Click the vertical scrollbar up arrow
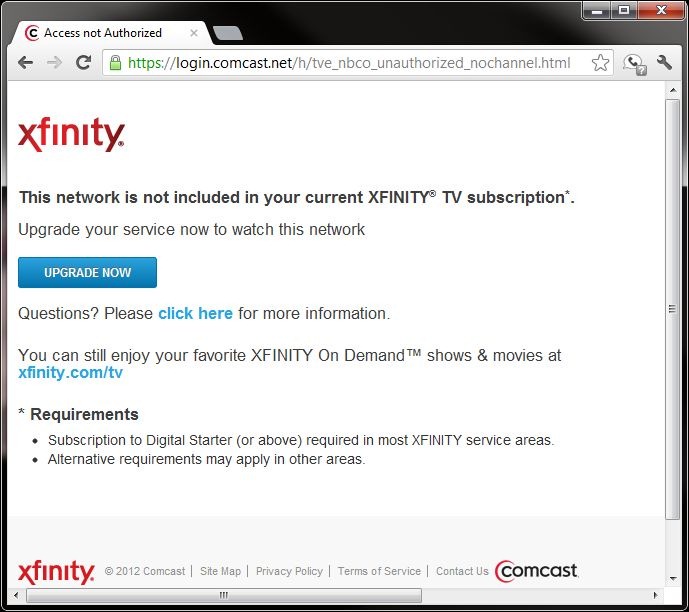The height and width of the screenshot is (612, 689). 673,90
